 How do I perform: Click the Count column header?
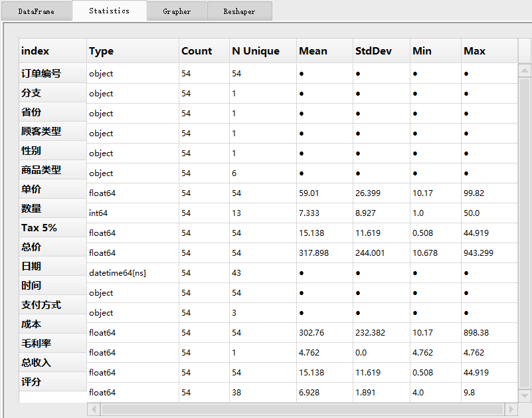(204, 51)
